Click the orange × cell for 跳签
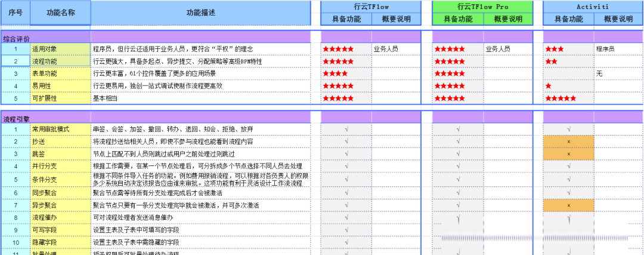The height and width of the screenshot is (255, 644). click(x=569, y=154)
